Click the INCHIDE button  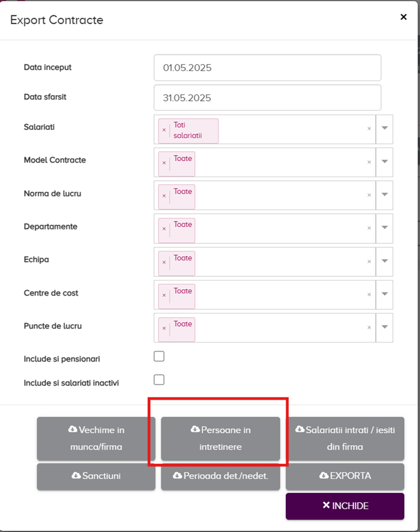point(345,506)
